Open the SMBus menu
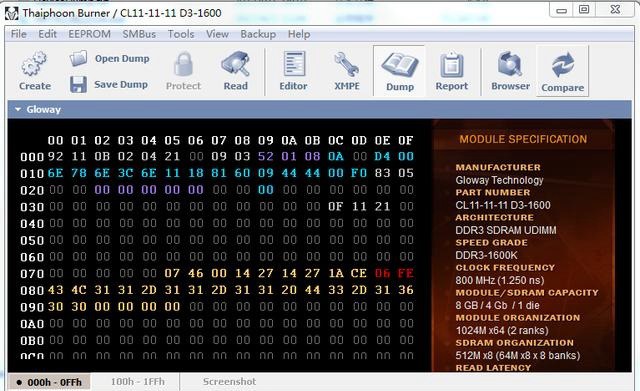The image size is (640, 391). click(139, 34)
